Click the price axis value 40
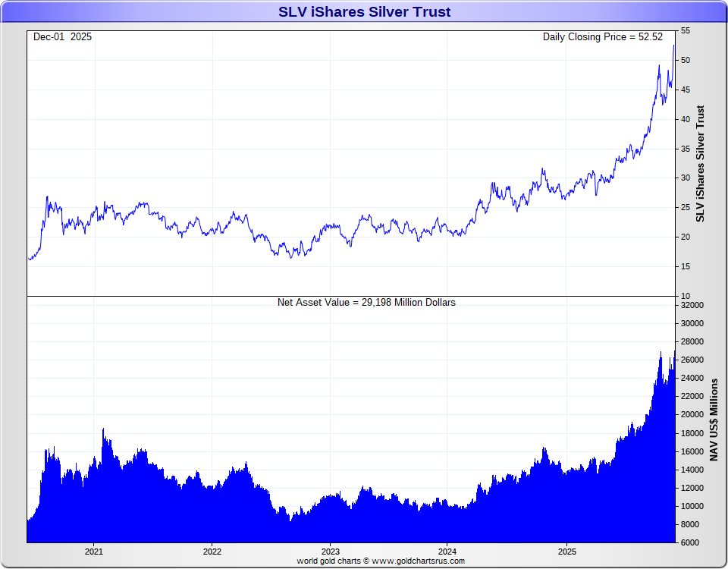728x569 pixels. (x=686, y=119)
